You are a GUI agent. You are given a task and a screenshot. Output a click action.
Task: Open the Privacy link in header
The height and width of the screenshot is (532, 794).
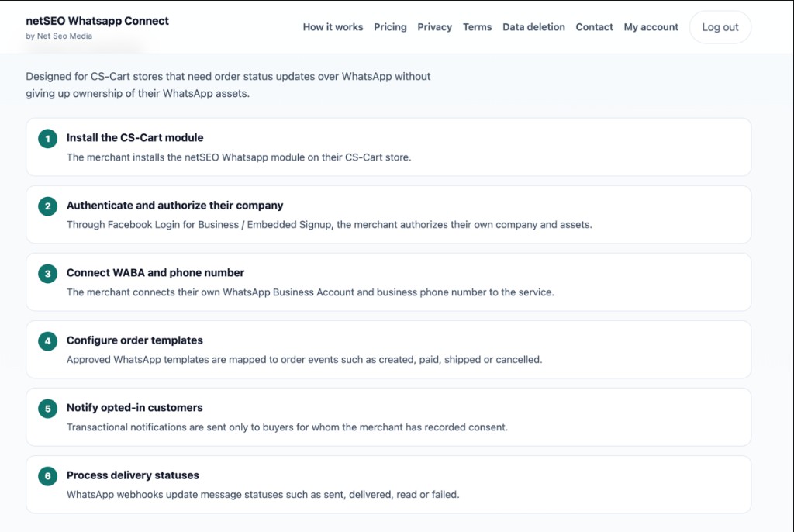pos(434,27)
